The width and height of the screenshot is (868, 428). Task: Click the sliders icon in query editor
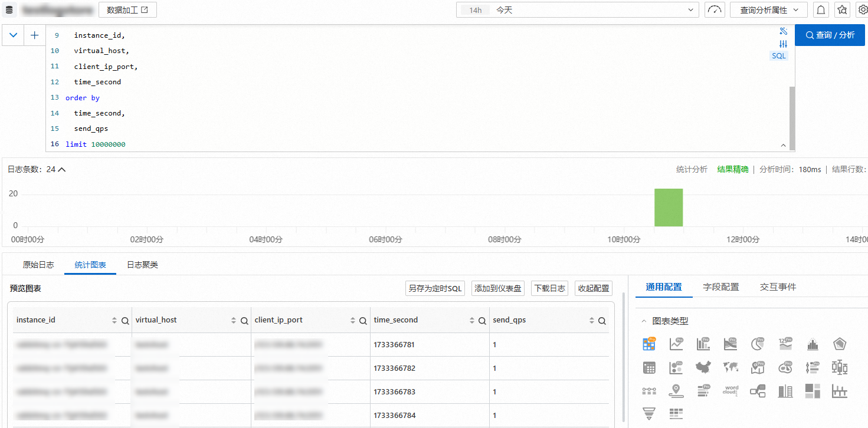pos(784,44)
